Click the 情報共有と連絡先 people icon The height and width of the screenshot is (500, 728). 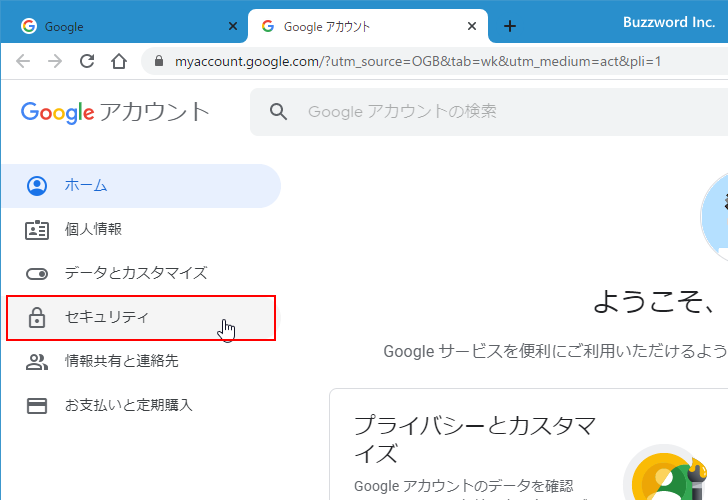coord(37,362)
